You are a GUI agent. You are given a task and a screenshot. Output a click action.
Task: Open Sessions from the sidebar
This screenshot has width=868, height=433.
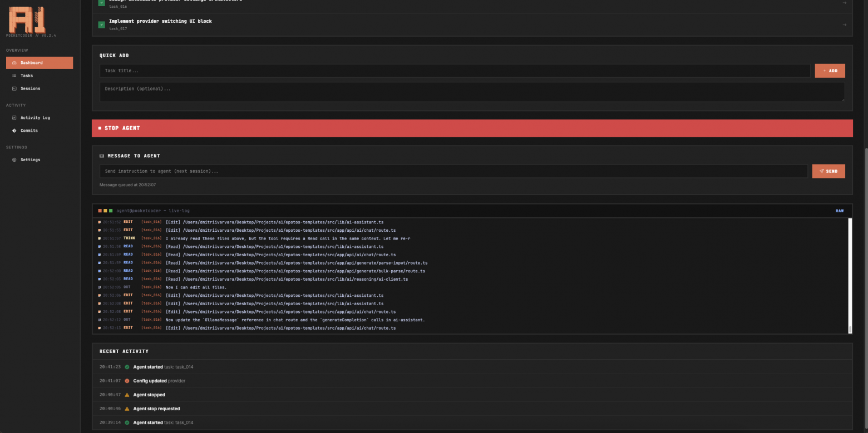pos(40,88)
